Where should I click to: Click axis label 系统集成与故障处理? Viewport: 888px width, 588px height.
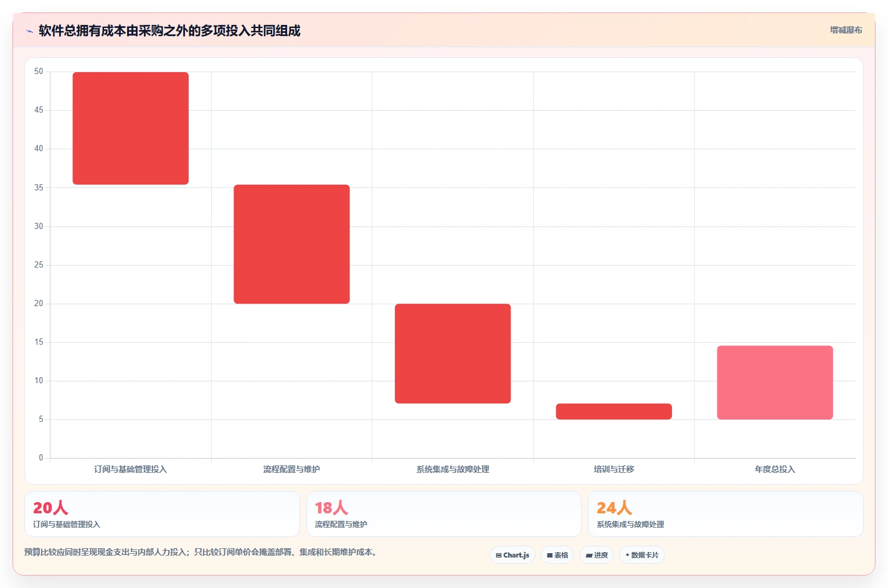(x=453, y=469)
